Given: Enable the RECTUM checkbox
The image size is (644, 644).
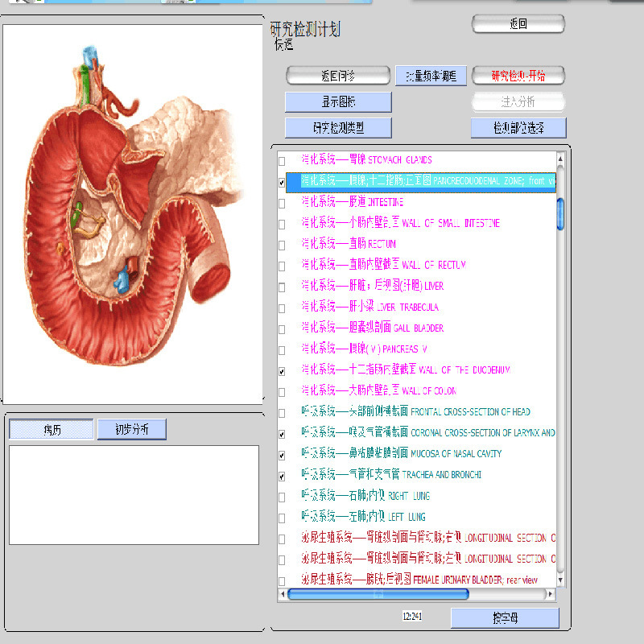Looking at the screenshot, I should [x=281, y=246].
